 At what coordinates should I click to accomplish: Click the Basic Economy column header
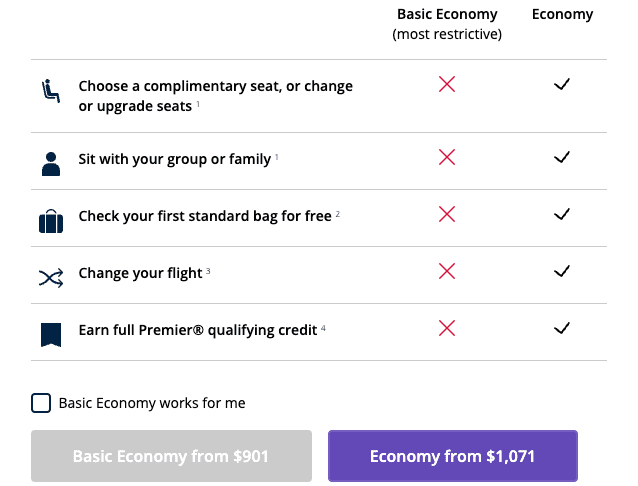tap(447, 24)
